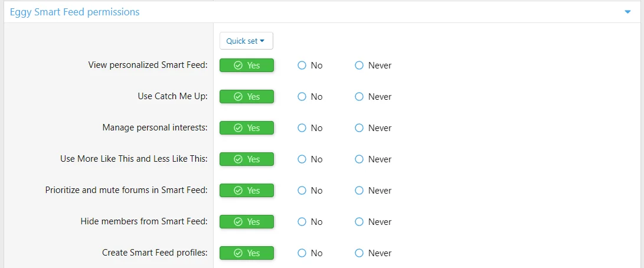
Task: Open the Quick set dropdown
Action: click(246, 41)
